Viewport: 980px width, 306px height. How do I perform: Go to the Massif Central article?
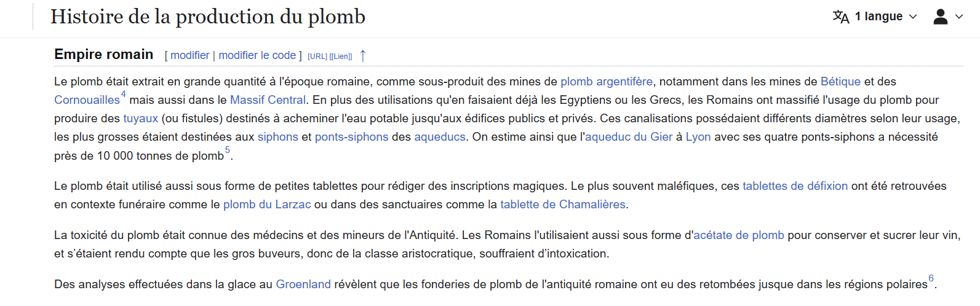[x=268, y=100]
